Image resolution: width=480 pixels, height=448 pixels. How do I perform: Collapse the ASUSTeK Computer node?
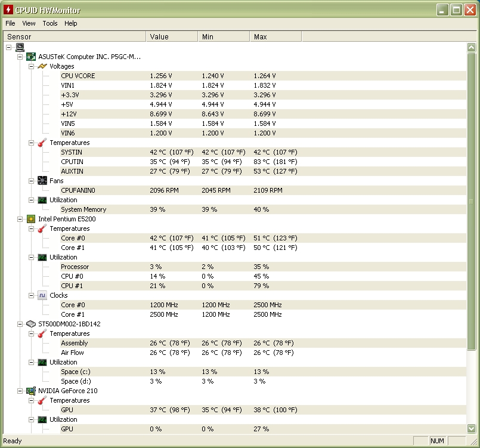coord(20,57)
